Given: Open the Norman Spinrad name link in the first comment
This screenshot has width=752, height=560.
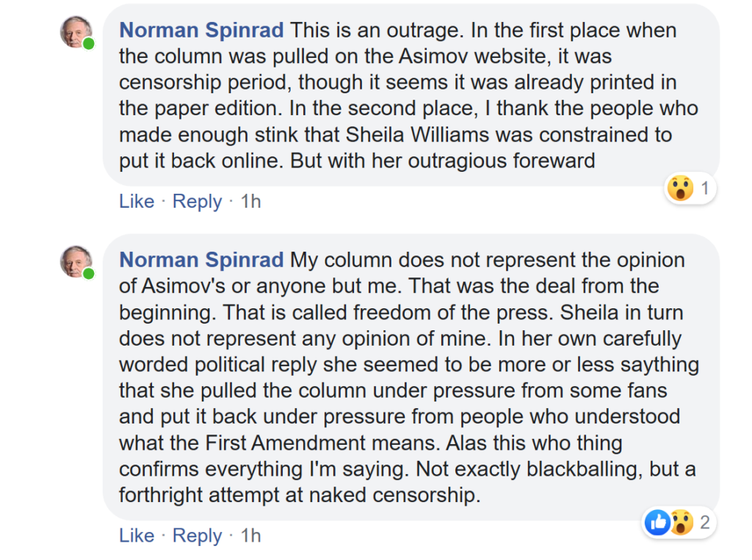Looking at the screenshot, I should pos(201,30).
